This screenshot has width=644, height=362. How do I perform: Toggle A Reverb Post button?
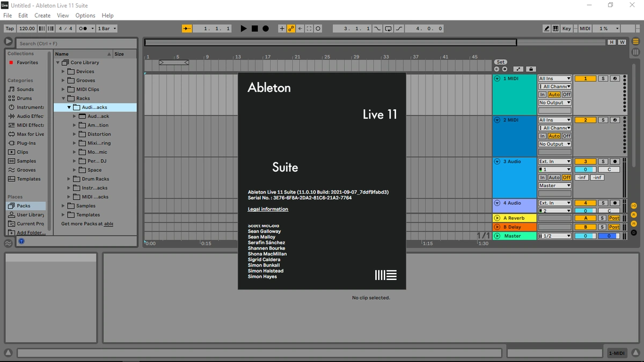[x=614, y=218]
